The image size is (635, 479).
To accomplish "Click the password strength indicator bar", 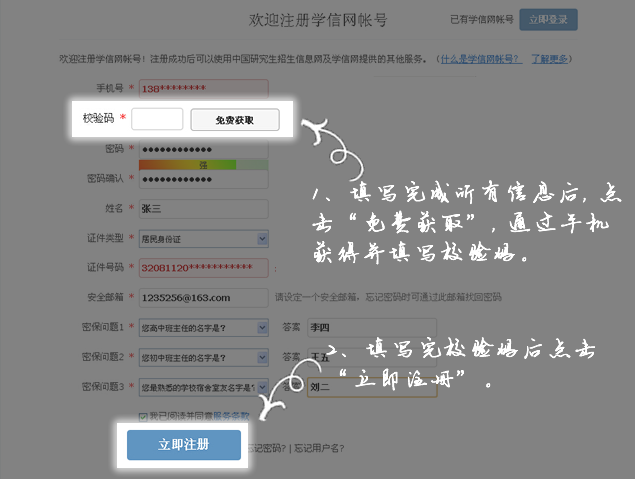I will (188, 163).
